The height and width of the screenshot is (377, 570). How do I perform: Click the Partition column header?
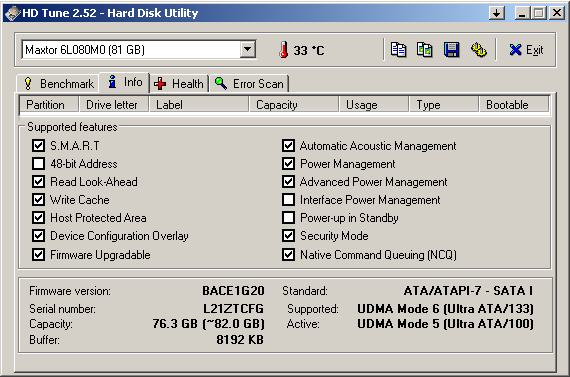[x=49, y=105]
